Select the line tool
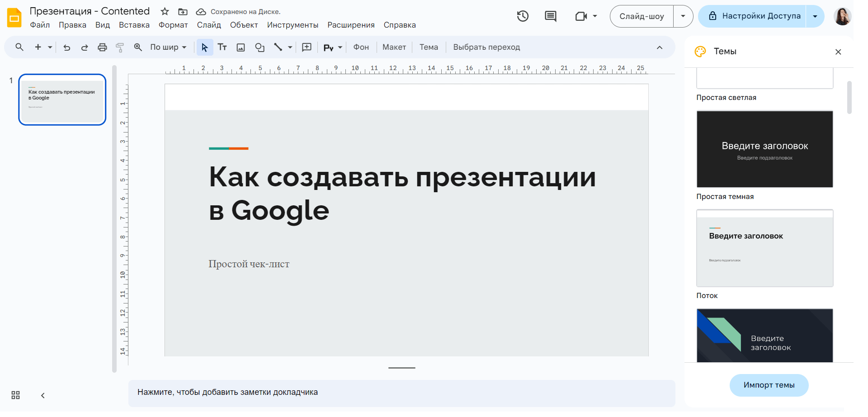Viewport: 868px width, 417px height. [278, 47]
